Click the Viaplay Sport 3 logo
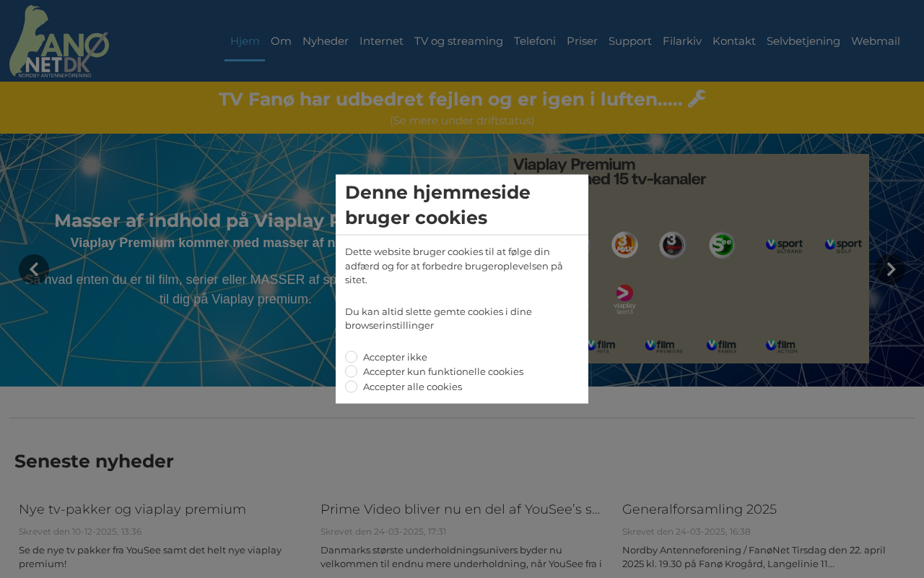924x578 pixels. click(x=624, y=299)
